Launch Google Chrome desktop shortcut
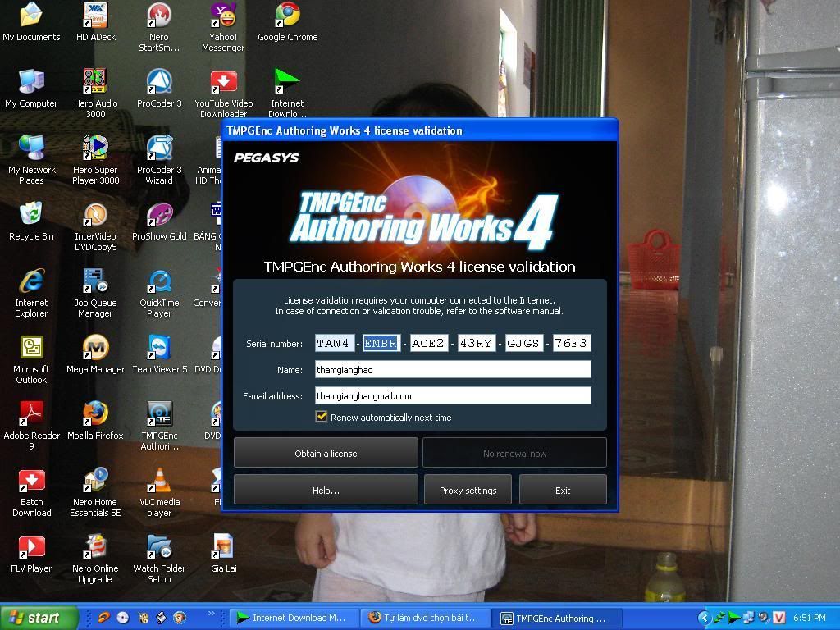This screenshot has height=630, width=840. [x=288, y=21]
